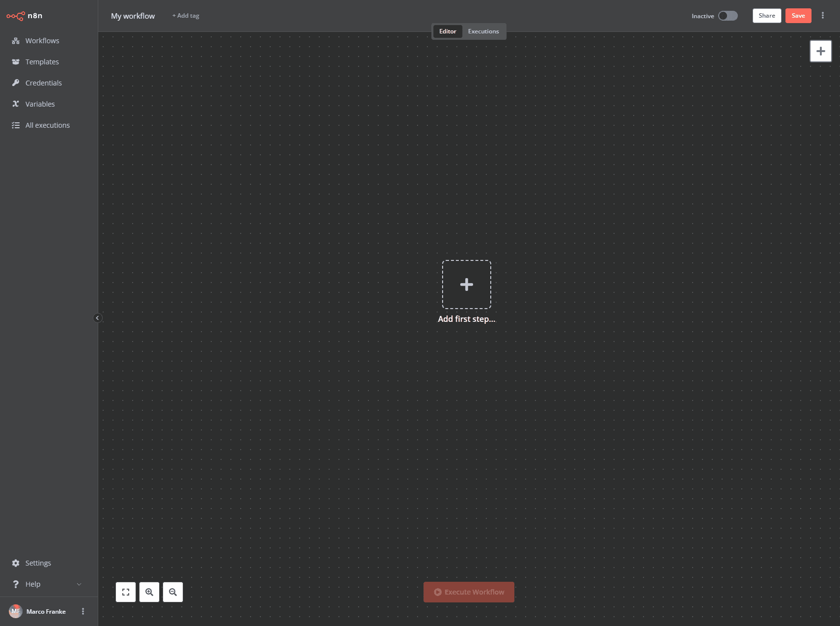840x626 pixels.
Task: Add first step to the workflow
Action: point(466,284)
